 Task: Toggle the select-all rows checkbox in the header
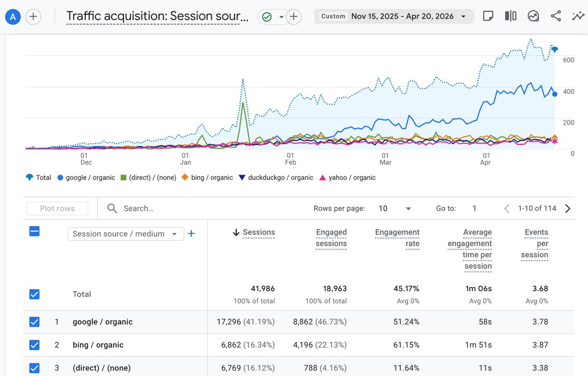coord(34,231)
